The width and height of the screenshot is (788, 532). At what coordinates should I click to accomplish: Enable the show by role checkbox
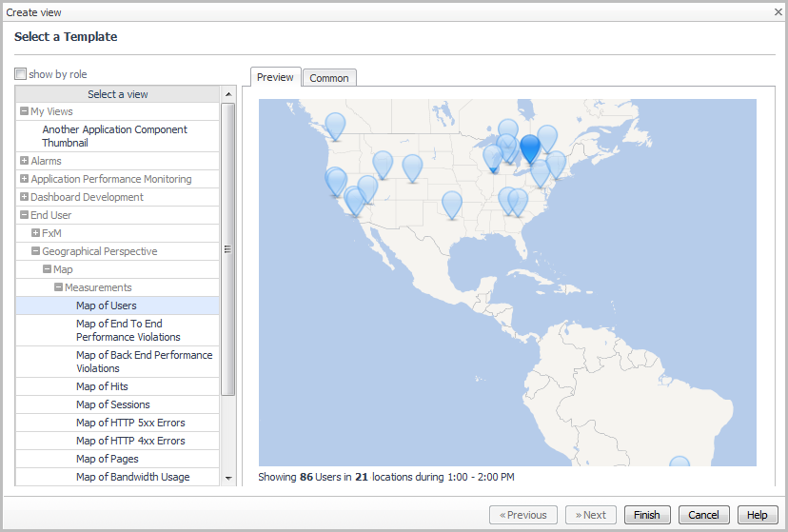tap(20, 74)
